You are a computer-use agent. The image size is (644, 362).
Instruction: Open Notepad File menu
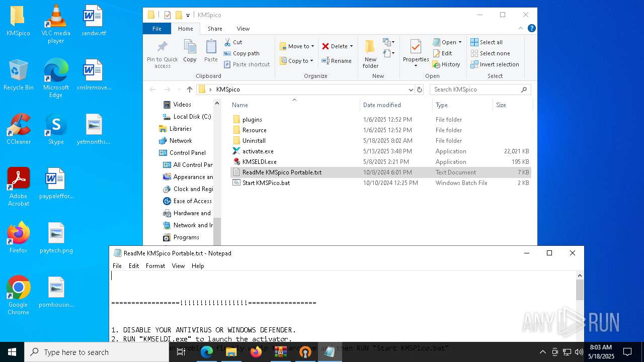[117, 266]
